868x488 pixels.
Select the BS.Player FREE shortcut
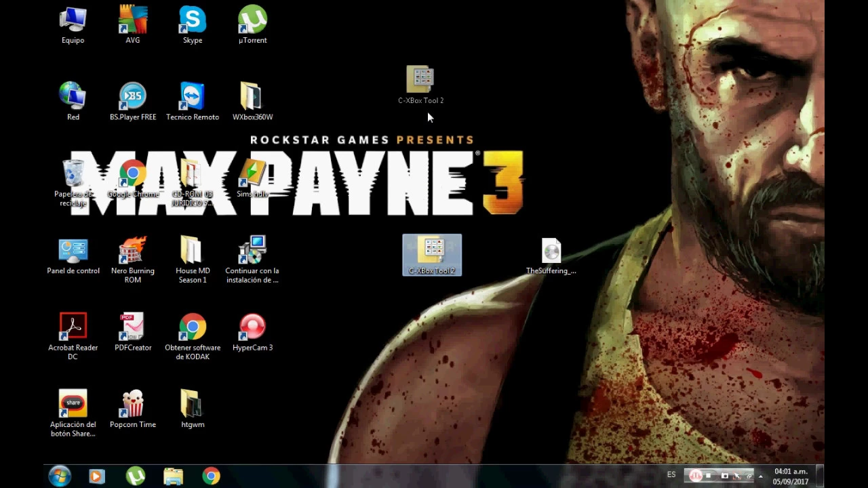point(133,102)
